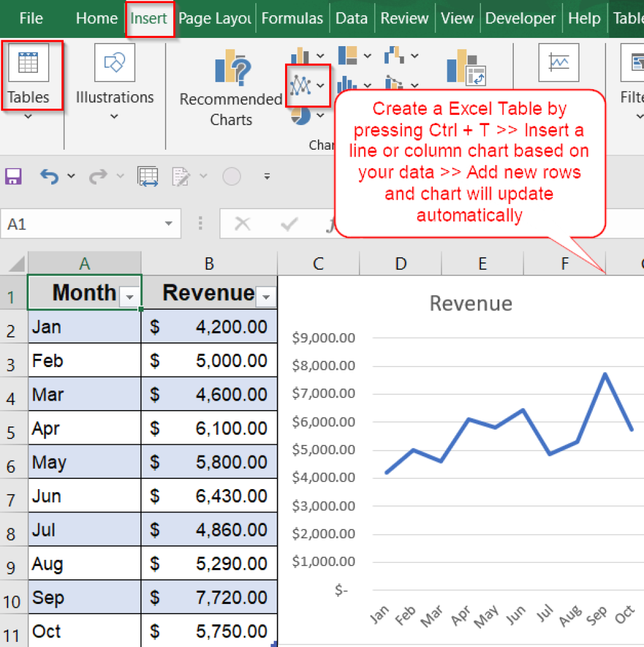Image resolution: width=644 pixels, height=647 pixels.
Task: Insert a column or bar chart
Action: pos(300,55)
